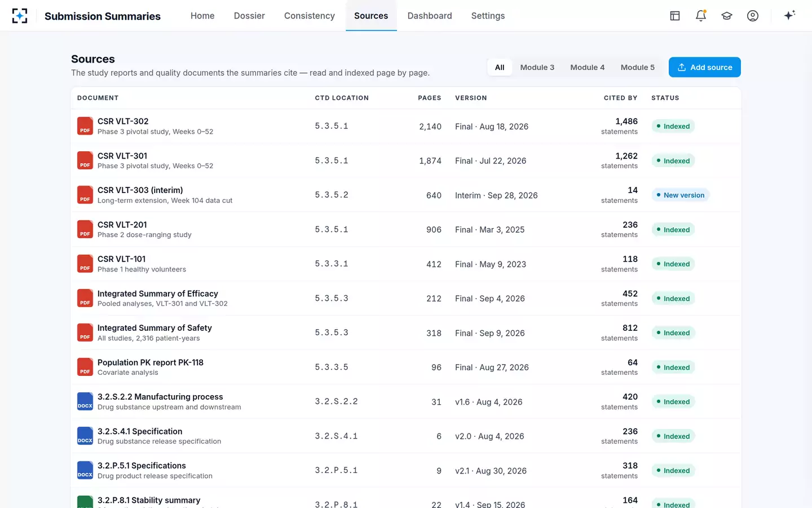Click the graduation cap learning icon
The image size is (812, 508).
pyautogui.click(x=727, y=16)
